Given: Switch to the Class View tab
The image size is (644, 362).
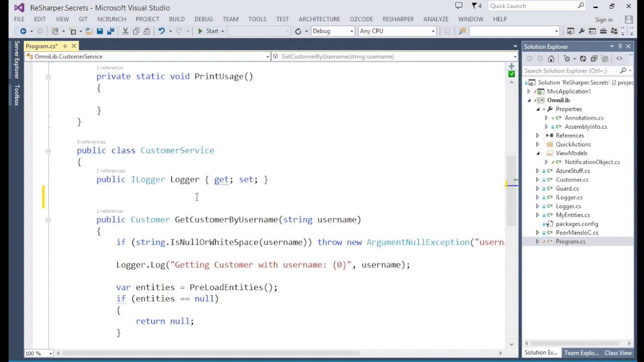Looking at the screenshot, I should coord(618,353).
